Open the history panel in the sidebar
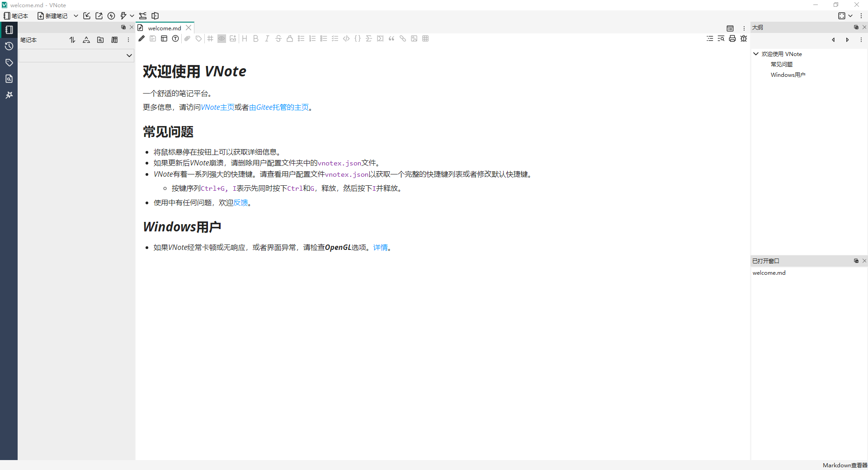Screen dimensions: 868x470 point(9,46)
